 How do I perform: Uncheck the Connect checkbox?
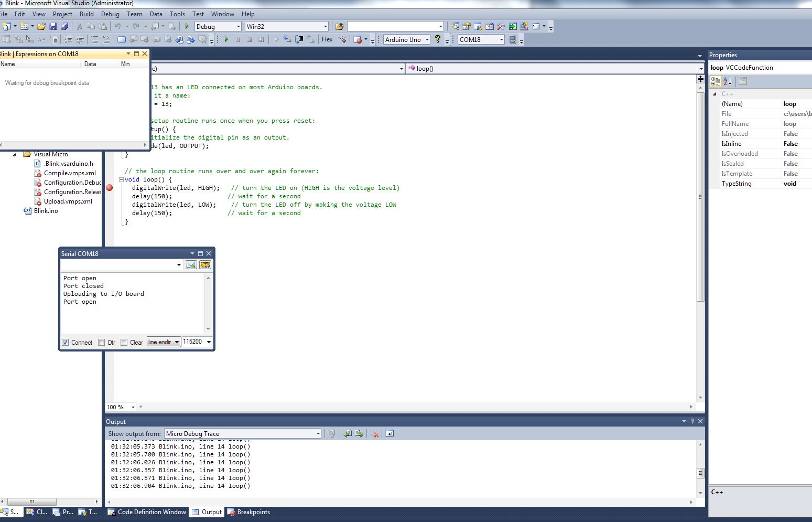click(66, 343)
